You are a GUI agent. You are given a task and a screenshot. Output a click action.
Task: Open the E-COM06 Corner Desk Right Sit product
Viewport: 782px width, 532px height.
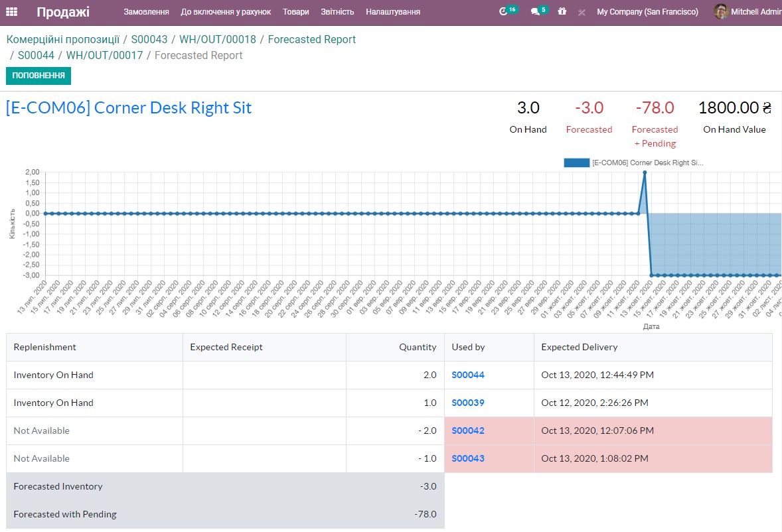129,108
